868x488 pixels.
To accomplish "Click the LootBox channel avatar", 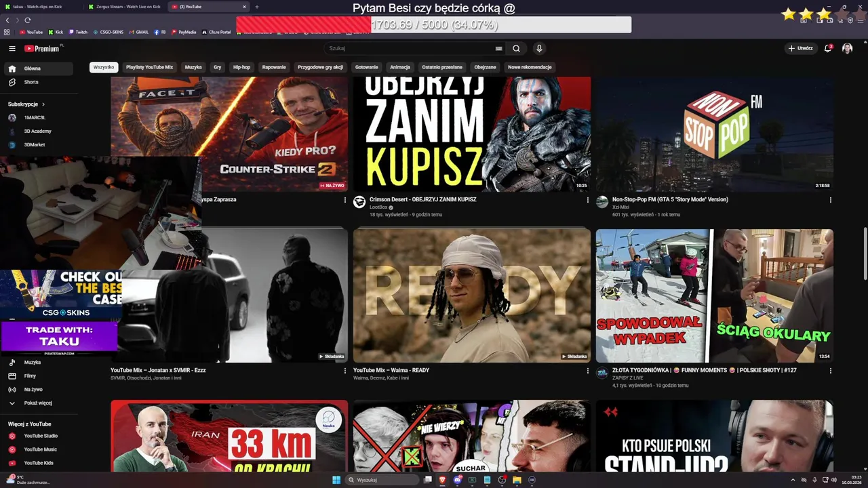I will (359, 202).
